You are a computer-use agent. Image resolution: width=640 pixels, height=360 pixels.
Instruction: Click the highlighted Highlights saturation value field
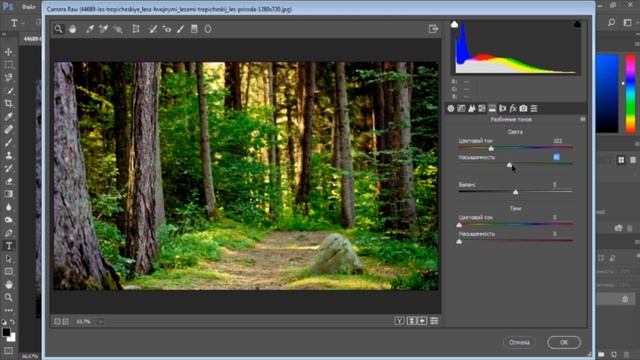point(557,157)
